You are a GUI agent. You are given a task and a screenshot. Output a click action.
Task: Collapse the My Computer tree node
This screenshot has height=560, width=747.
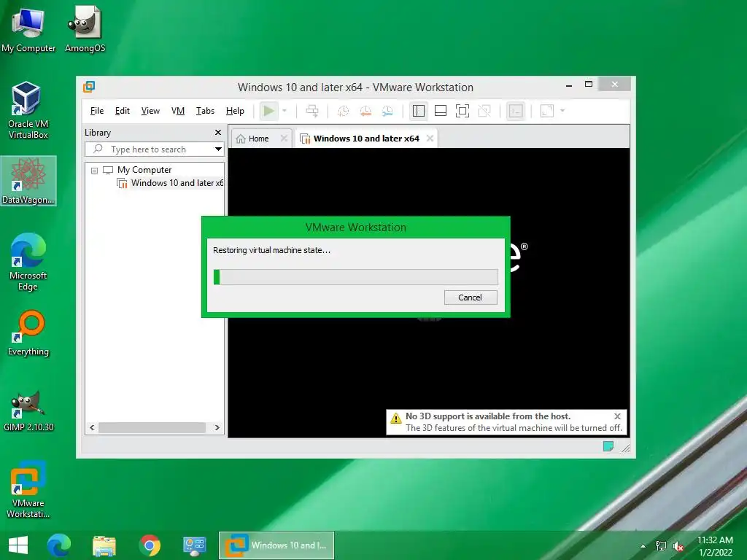tap(94, 171)
